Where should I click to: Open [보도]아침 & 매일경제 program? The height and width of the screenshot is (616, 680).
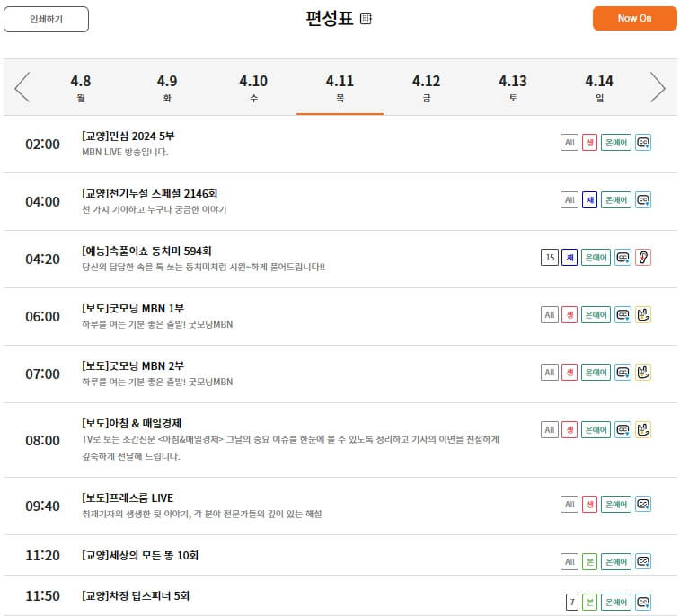click(131, 423)
